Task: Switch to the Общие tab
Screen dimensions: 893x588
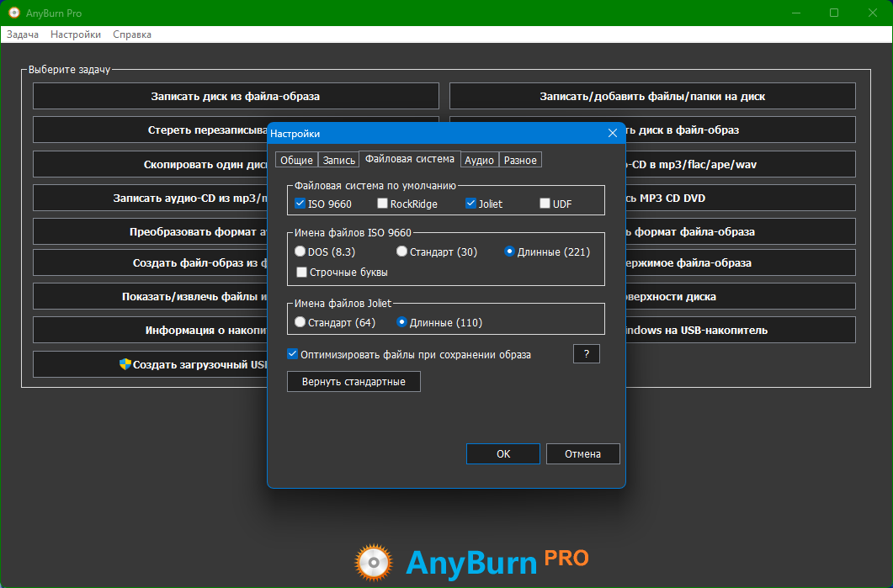Action: pyautogui.click(x=296, y=160)
